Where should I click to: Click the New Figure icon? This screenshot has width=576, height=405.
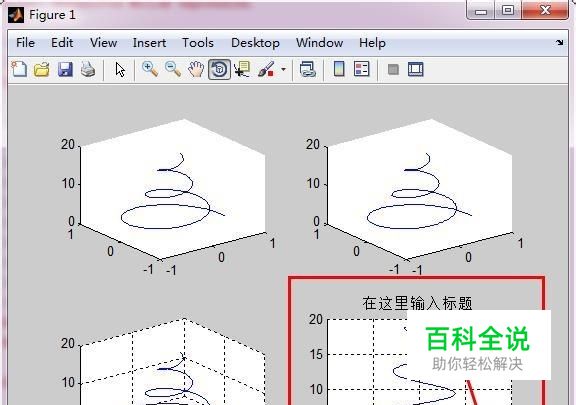click(19, 69)
